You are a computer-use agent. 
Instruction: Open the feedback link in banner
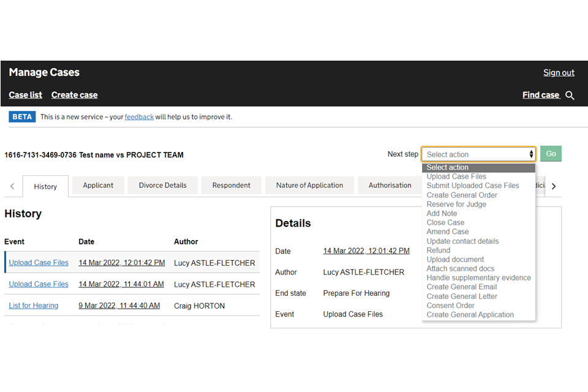[139, 117]
